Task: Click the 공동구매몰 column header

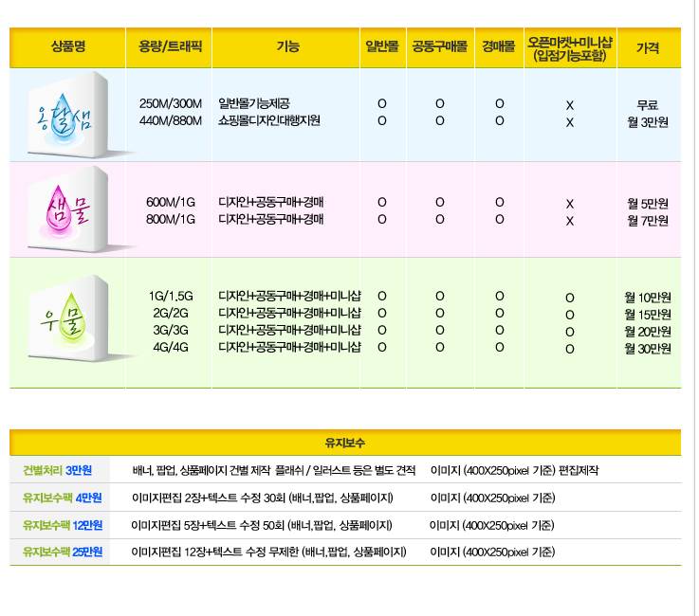Action: 440,46
